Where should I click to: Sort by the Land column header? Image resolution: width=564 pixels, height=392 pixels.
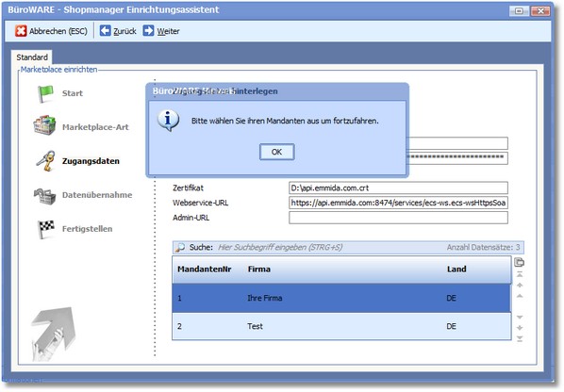click(456, 269)
